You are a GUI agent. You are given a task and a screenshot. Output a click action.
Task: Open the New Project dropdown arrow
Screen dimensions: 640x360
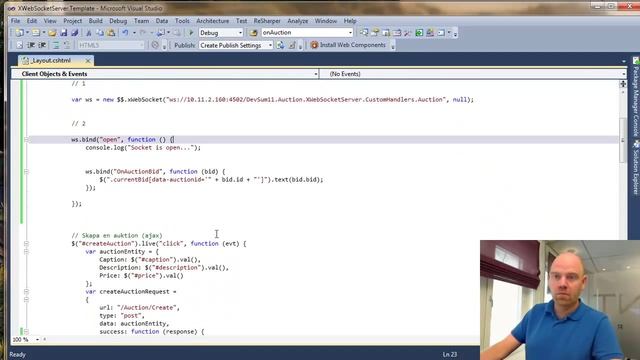[x=27, y=33]
